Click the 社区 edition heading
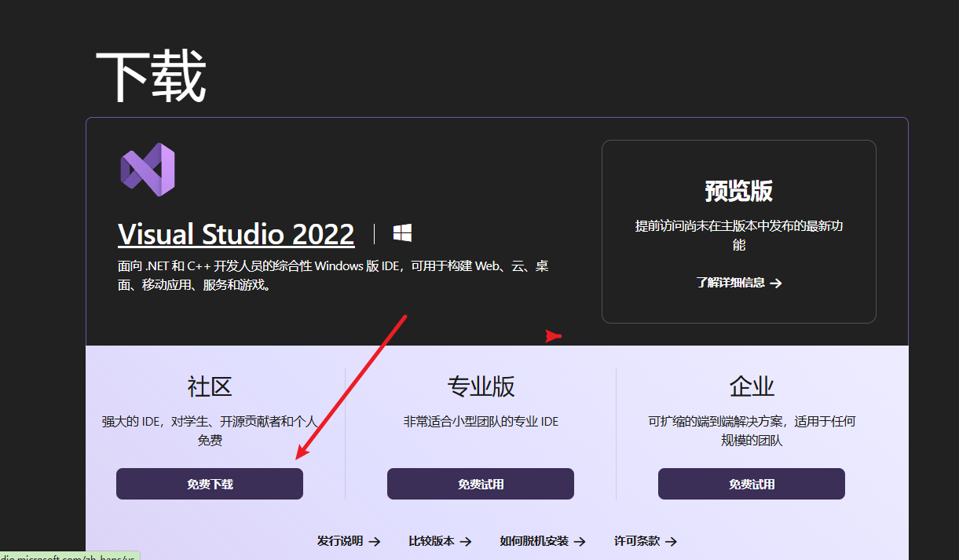This screenshot has height=560, width=959. click(x=210, y=386)
